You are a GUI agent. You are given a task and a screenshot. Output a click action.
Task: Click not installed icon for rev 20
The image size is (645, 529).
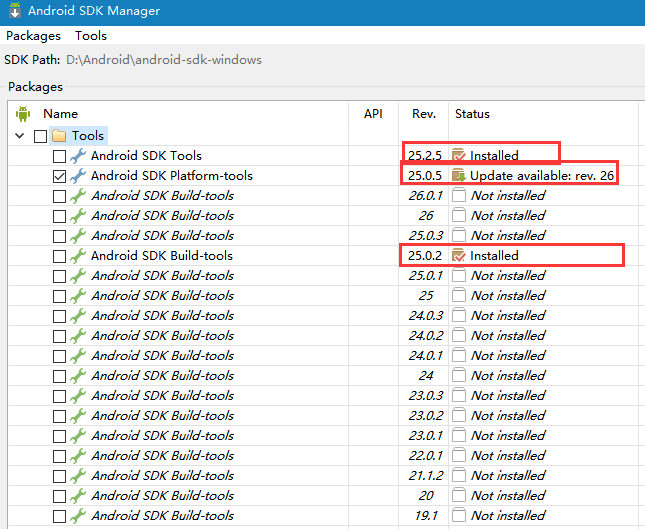tap(459, 495)
